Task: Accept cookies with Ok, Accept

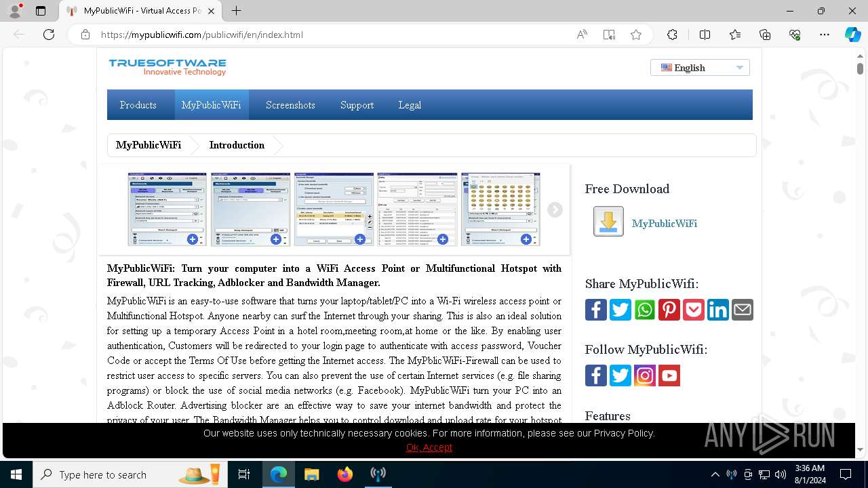Action: coord(429,447)
